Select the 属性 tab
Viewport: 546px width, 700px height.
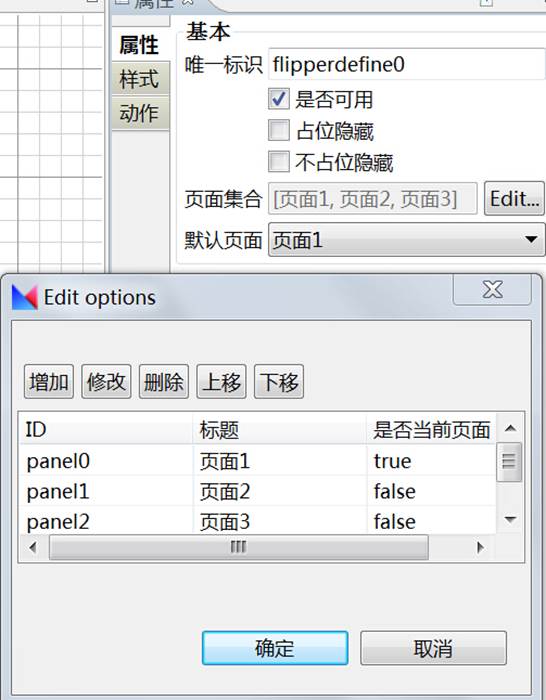[140, 45]
